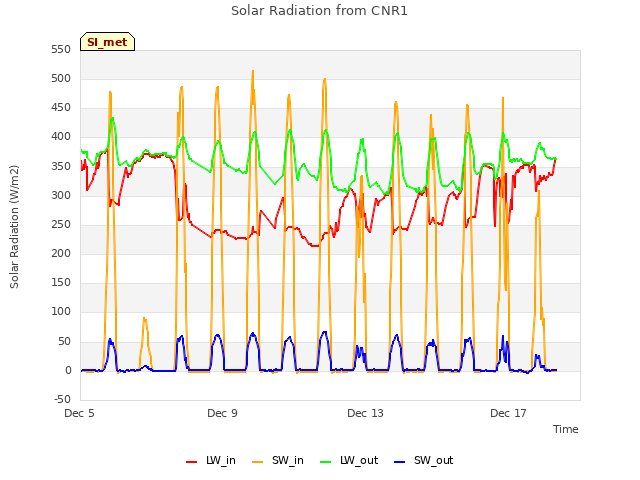Click the orange SW_in legend swatch
The height and width of the screenshot is (480, 640).
[x=258, y=462]
